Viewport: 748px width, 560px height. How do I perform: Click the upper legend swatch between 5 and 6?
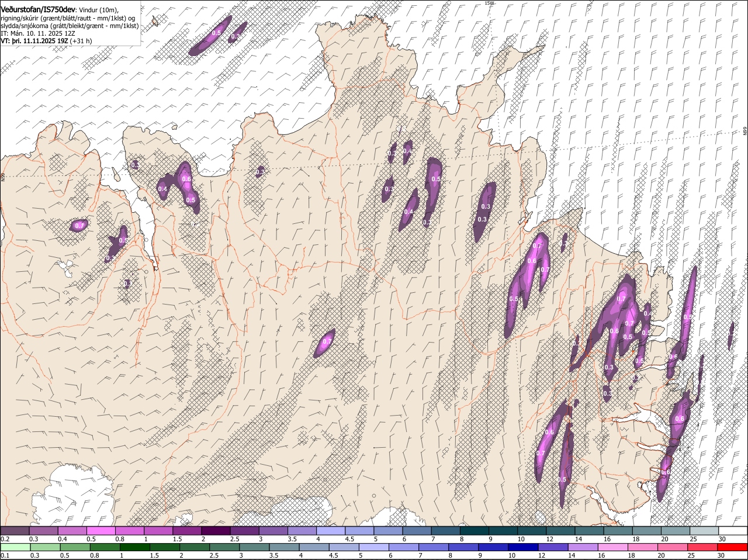[x=388, y=530]
